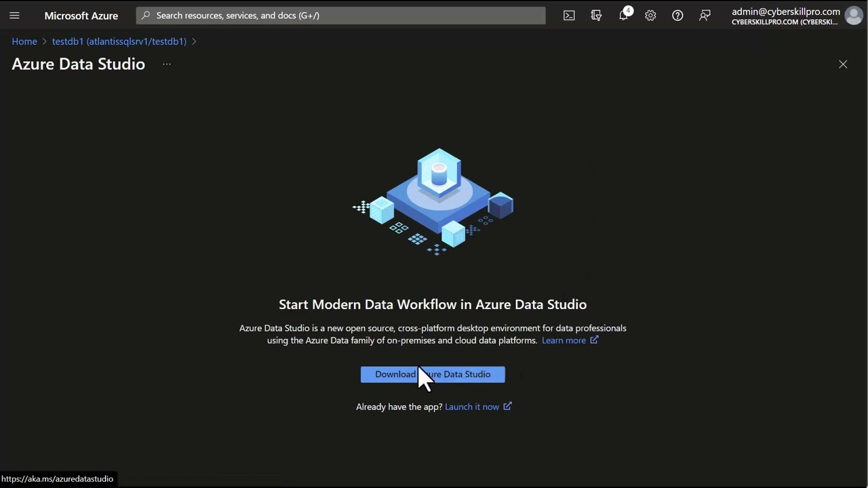The image size is (868, 488).
Task: Click the Azure Data Studio illustration
Action: click(433, 202)
